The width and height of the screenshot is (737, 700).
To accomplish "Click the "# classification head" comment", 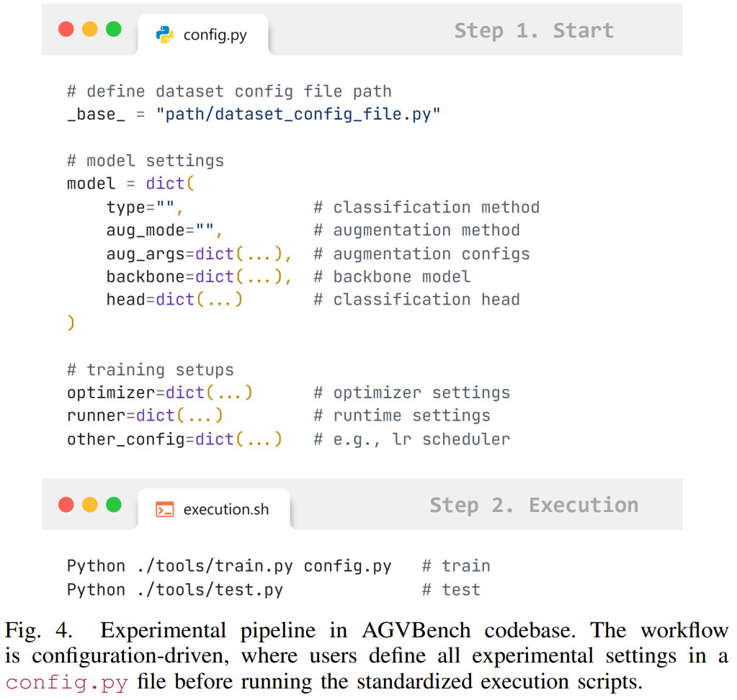I will (417, 300).
